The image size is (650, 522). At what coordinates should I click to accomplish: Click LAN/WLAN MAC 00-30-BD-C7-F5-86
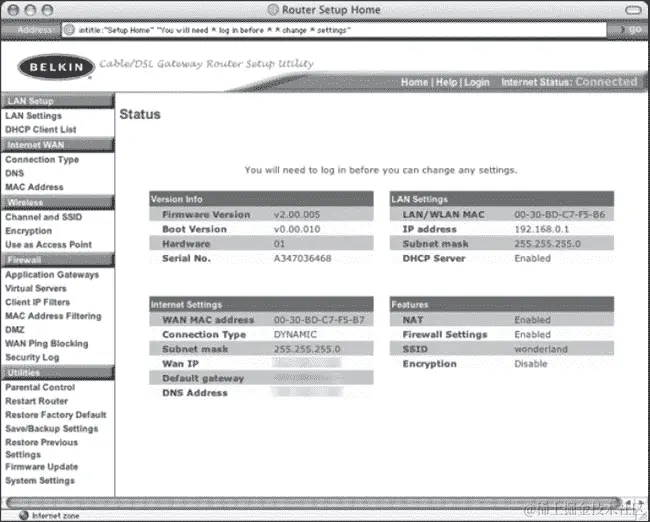560,214
